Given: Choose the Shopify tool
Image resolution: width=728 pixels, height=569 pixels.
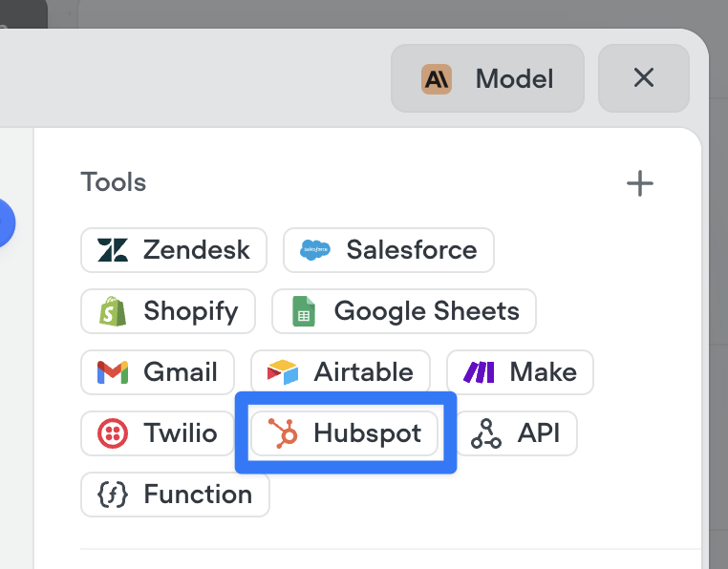Looking at the screenshot, I should click(168, 311).
